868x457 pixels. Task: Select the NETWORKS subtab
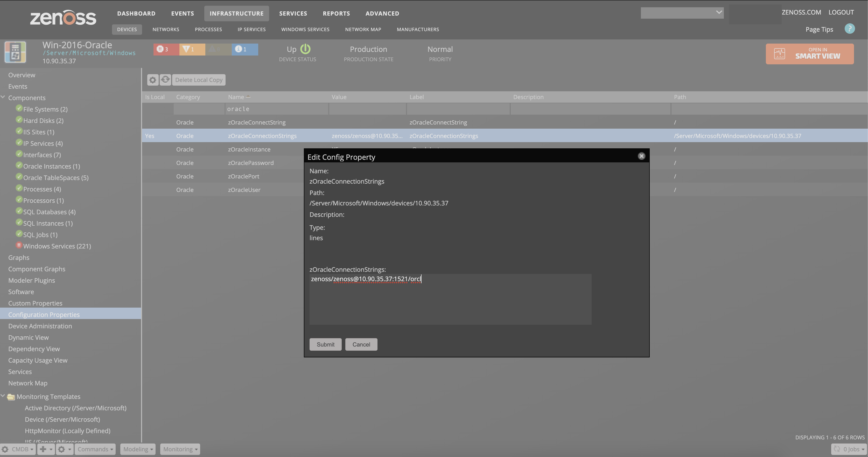click(x=165, y=29)
